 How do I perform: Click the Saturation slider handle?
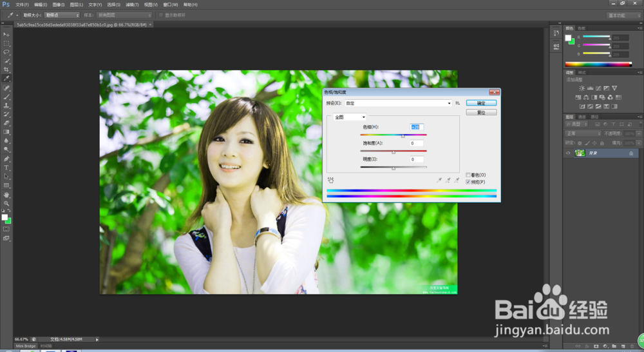pyautogui.click(x=393, y=152)
